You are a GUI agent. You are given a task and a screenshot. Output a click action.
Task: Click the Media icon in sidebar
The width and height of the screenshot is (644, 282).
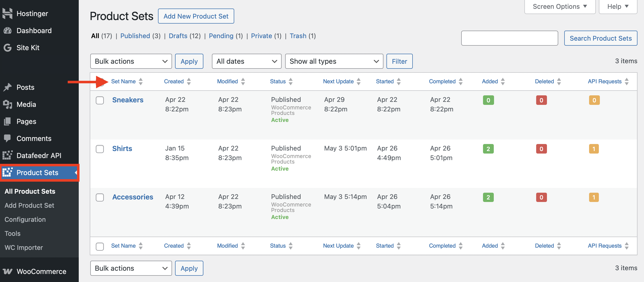(8, 104)
